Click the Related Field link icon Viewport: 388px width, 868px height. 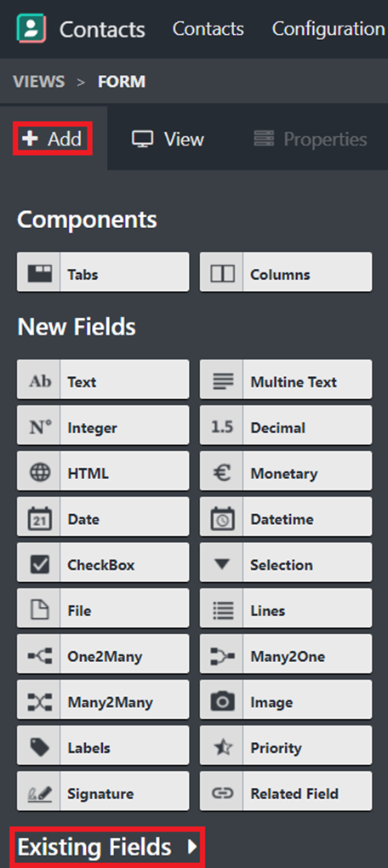point(222,793)
